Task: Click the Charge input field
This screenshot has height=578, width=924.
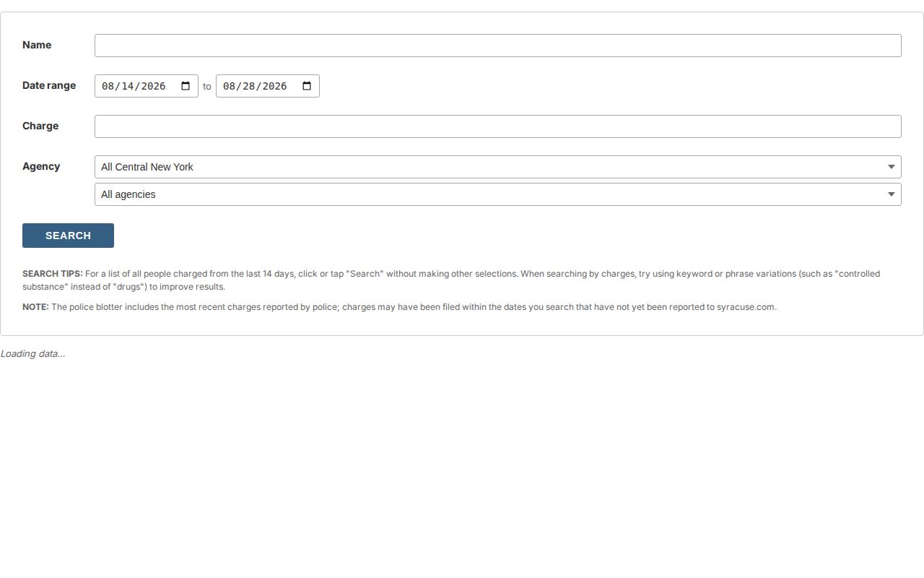Action: pyautogui.click(x=497, y=126)
